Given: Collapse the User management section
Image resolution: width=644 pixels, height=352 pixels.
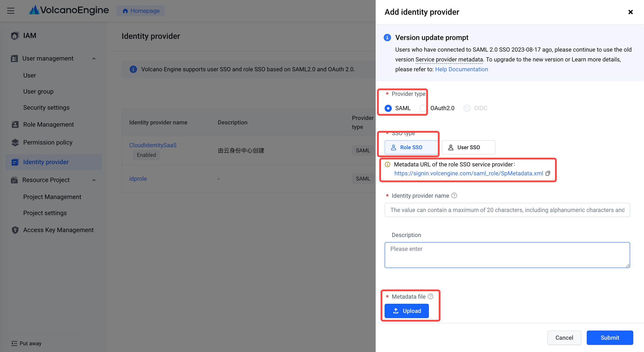Looking at the screenshot, I should (94, 59).
